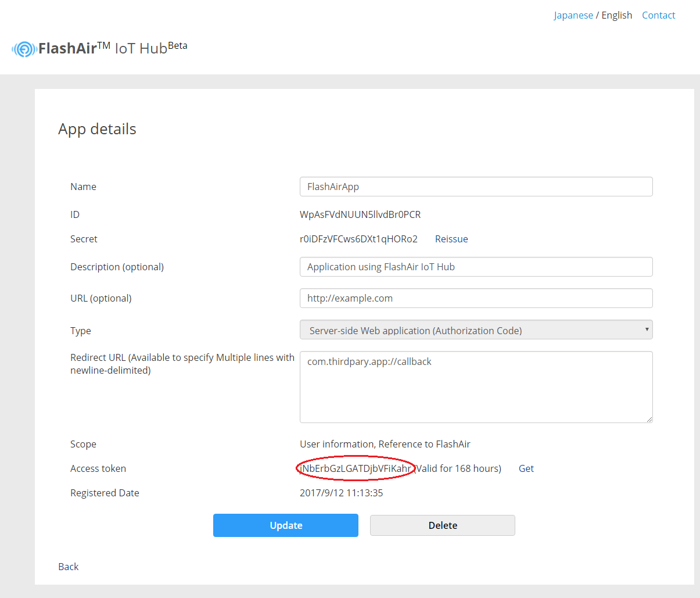Image resolution: width=700 pixels, height=598 pixels.
Task: Click the URL field containing http://example.com
Action: 476,298
